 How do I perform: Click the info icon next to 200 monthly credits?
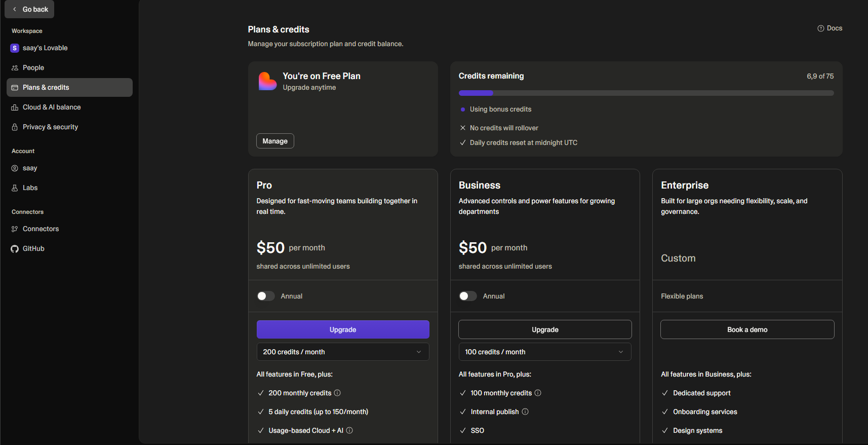pos(337,393)
